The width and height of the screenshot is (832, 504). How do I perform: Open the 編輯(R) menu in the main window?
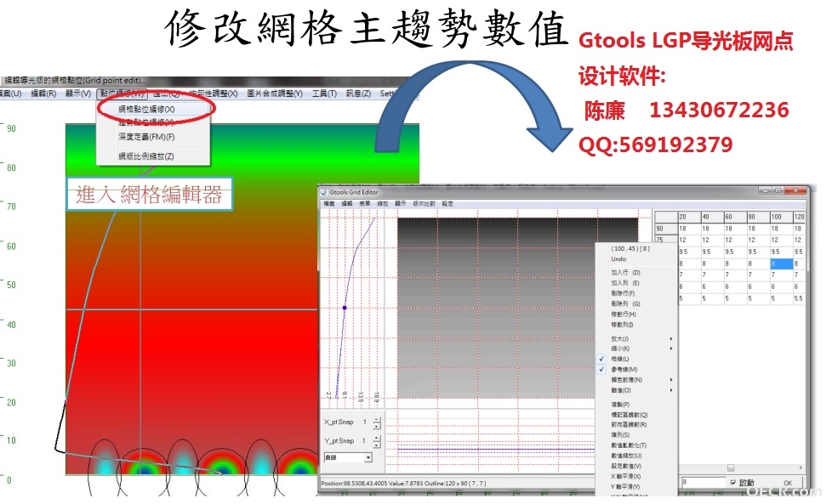[43, 93]
